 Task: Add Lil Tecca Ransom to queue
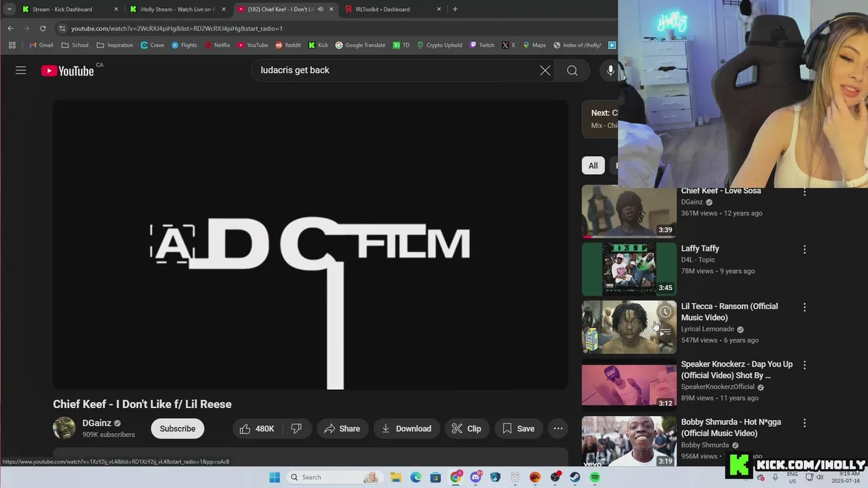point(665,332)
